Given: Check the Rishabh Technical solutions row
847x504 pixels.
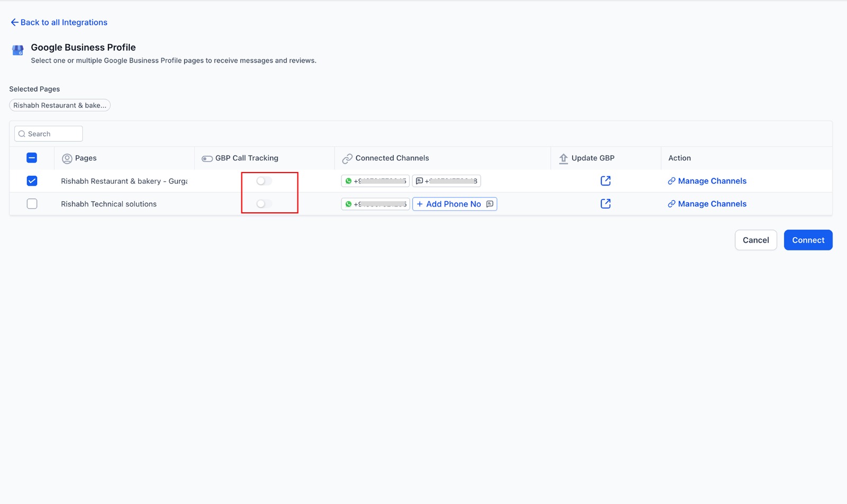Looking at the screenshot, I should tap(32, 203).
